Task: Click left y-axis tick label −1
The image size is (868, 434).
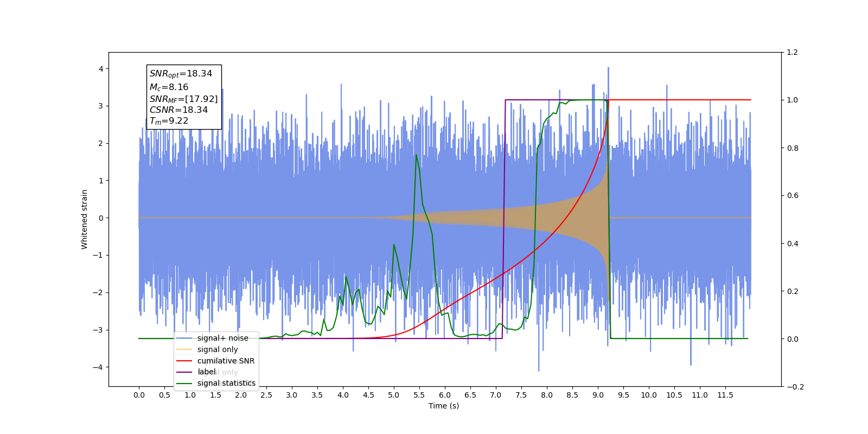Action: (x=98, y=256)
